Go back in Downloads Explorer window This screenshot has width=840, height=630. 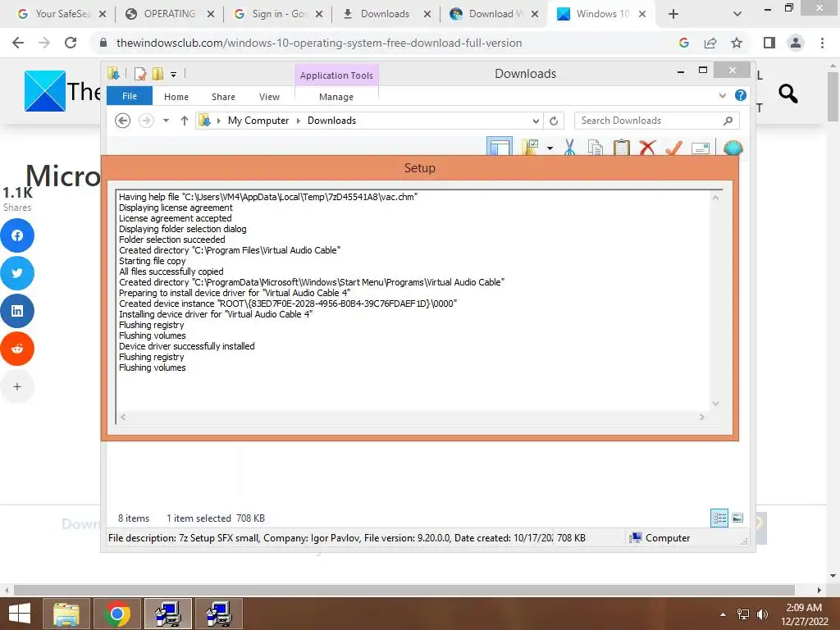(x=123, y=121)
